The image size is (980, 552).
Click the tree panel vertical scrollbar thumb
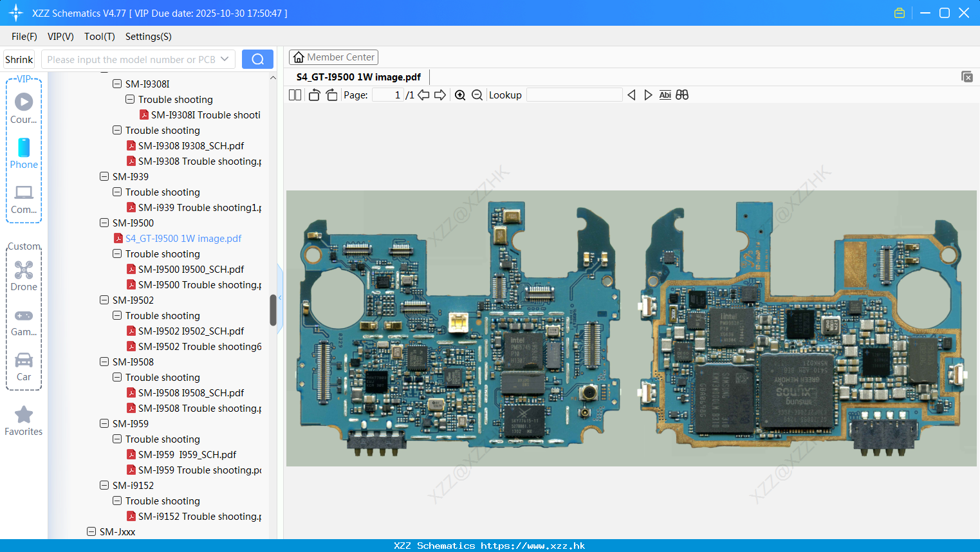pos(273,310)
